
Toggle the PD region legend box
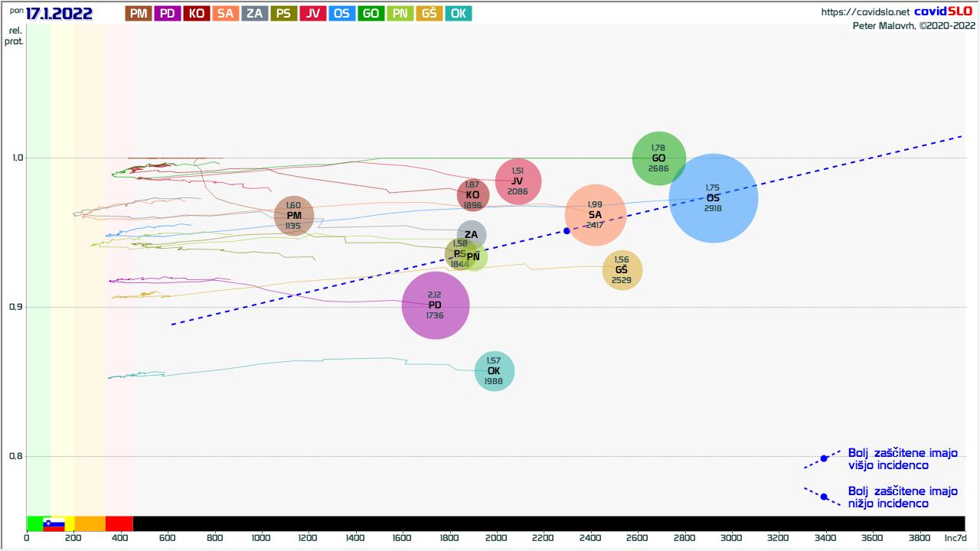click(167, 13)
